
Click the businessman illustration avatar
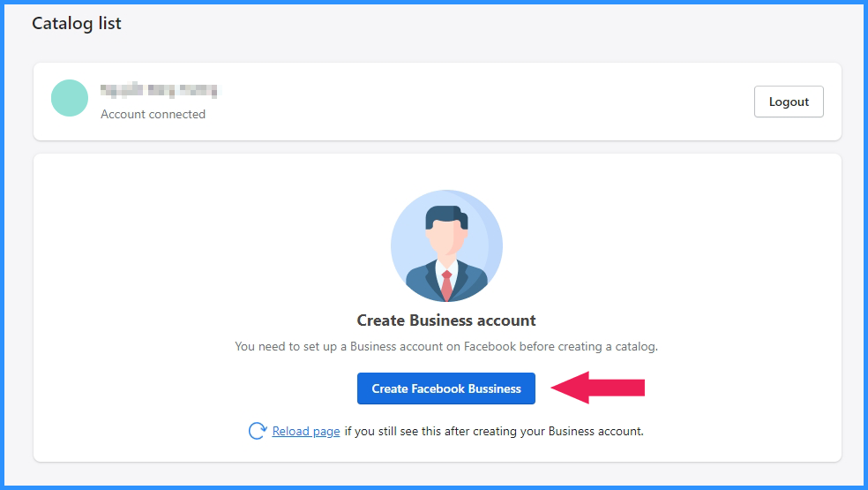(446, 246)
